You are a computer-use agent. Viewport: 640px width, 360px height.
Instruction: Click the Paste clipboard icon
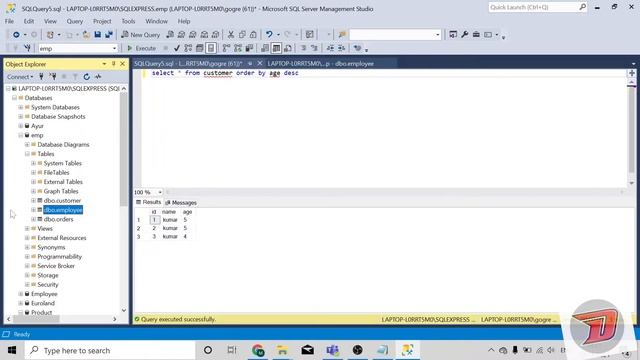coord(253,35)
